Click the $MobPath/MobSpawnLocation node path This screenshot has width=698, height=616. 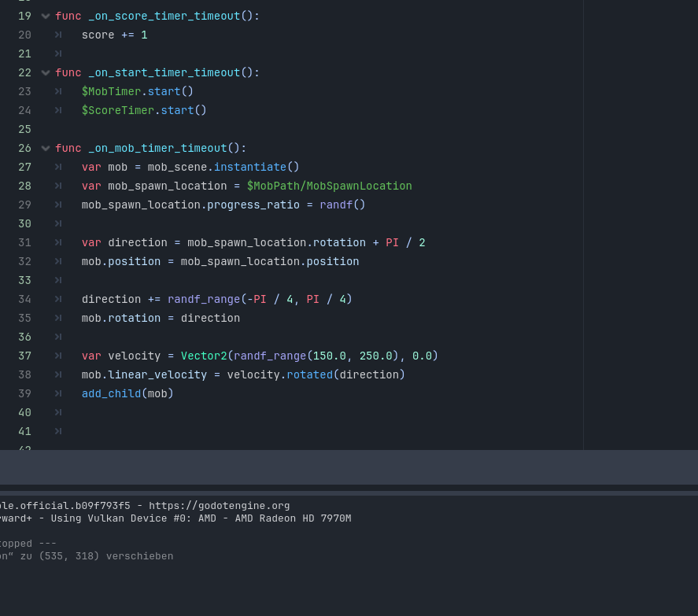(x=330, y=186)
